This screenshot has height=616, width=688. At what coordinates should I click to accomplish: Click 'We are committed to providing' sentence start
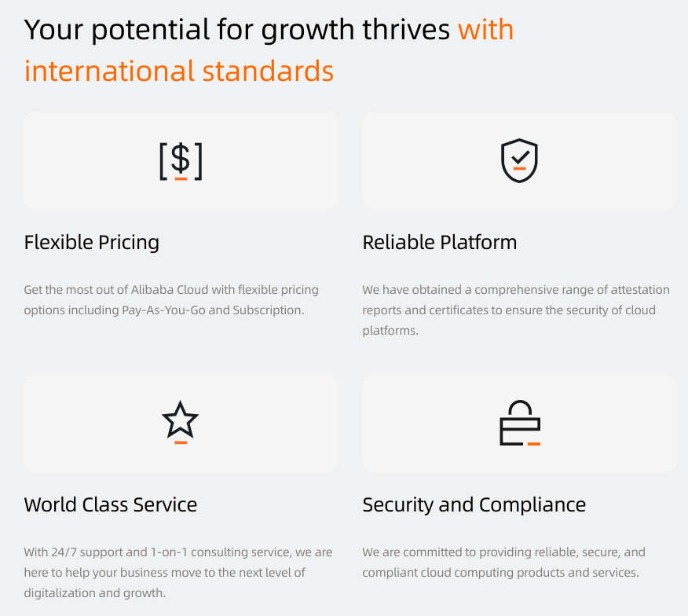point(444,552)
